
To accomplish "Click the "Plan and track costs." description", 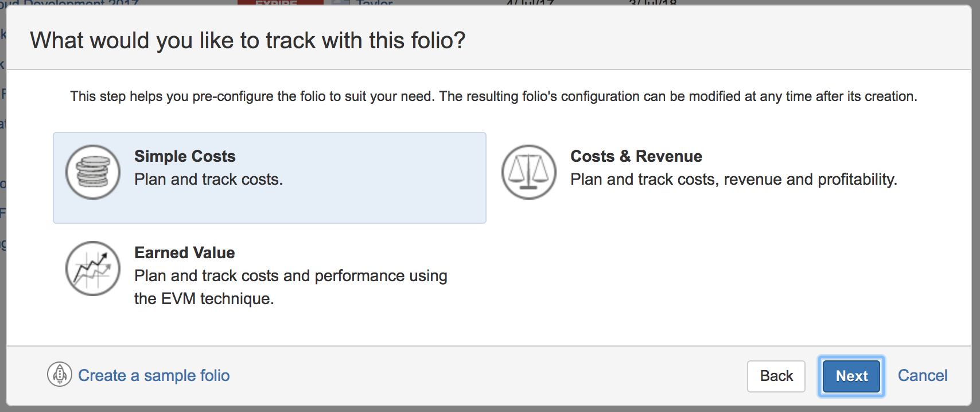I will pos(208,180).
